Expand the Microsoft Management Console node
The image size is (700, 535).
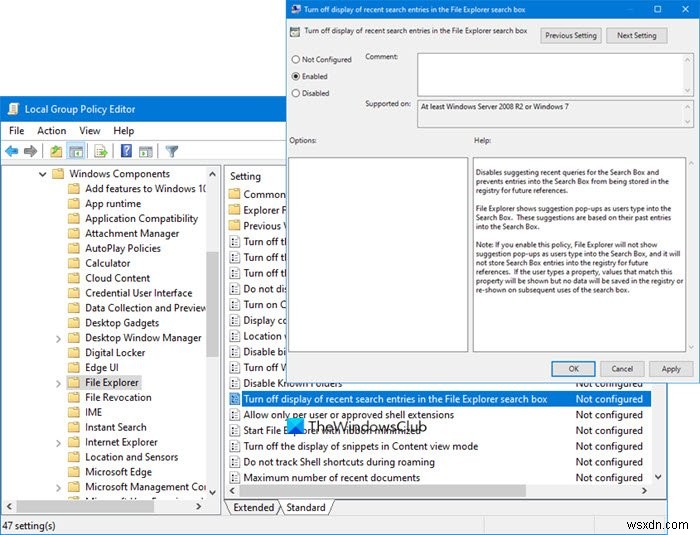58,487
